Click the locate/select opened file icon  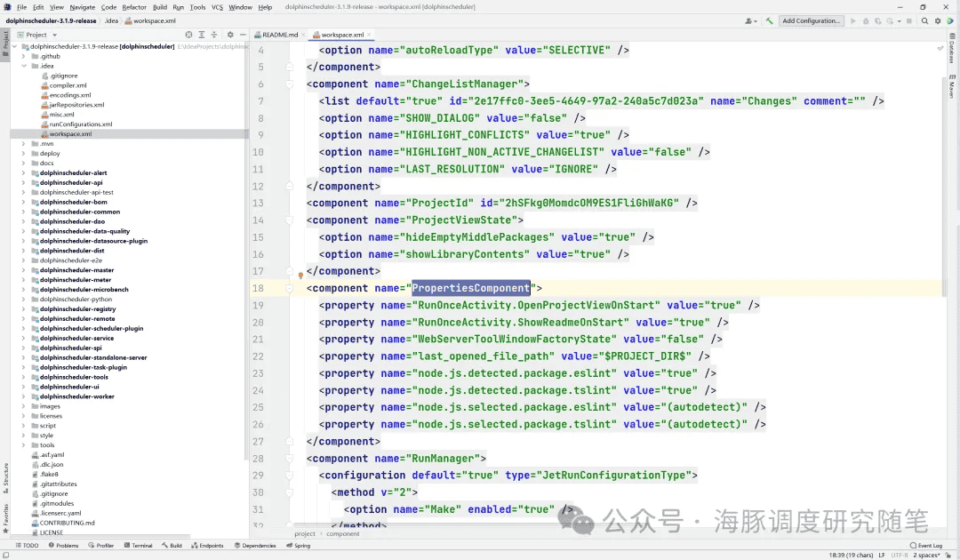188,35
